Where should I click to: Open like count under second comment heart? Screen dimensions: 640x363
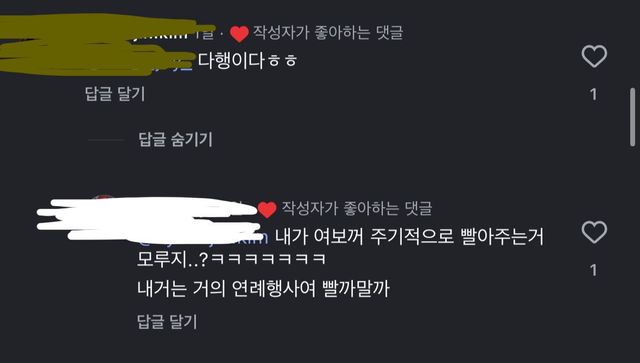coord(593,270)
